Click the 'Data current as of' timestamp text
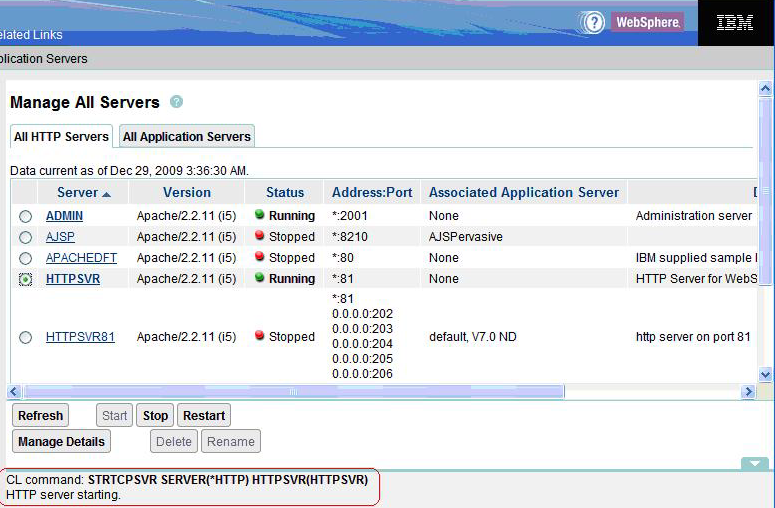 coord(129,170)
